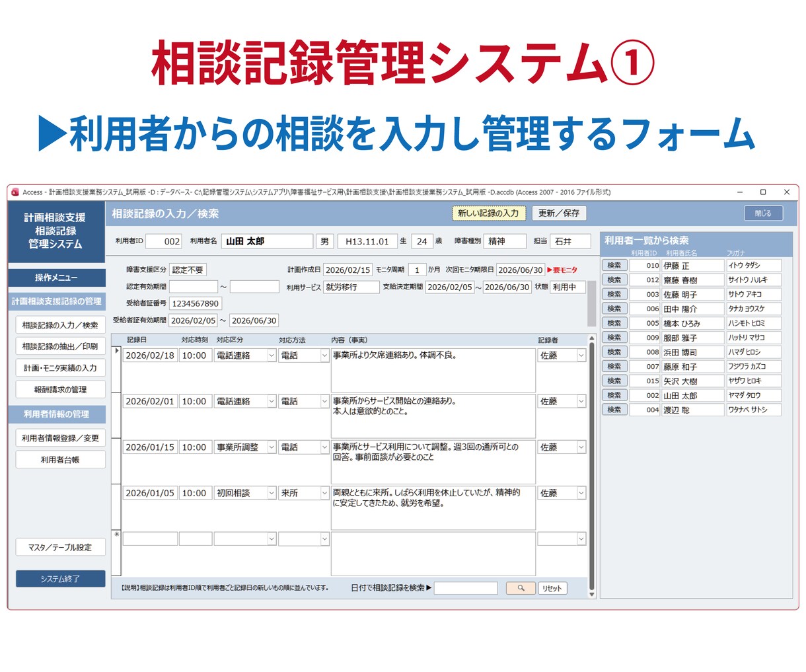Click 検索 button for 山田 太郎

[x=614, y=395]
